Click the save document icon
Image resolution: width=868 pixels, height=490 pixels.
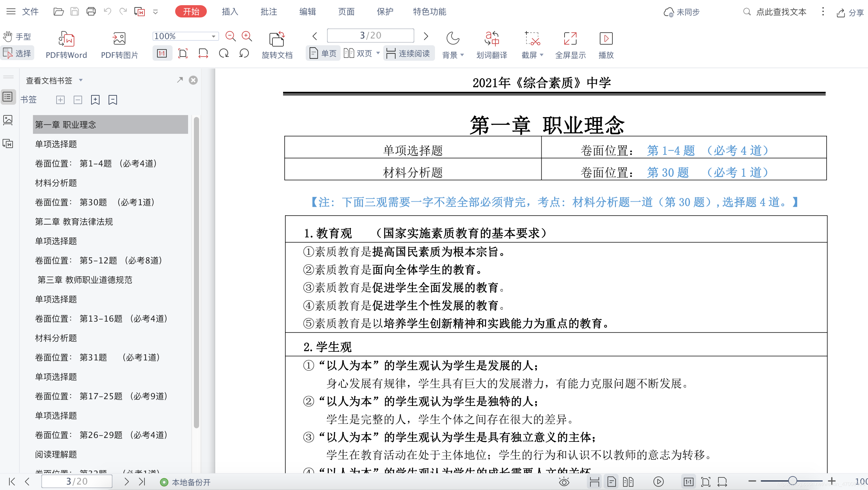74,12
